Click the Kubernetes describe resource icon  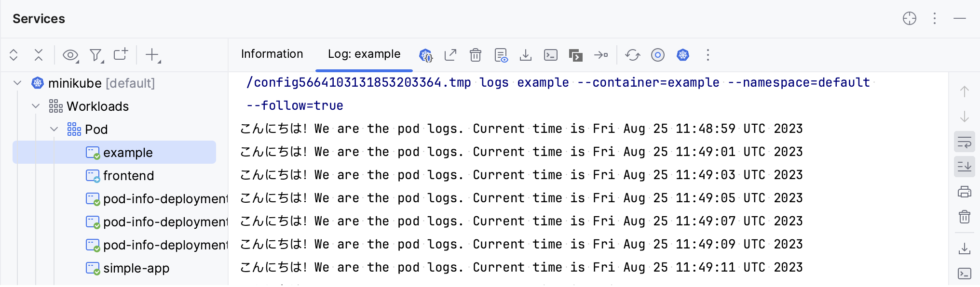pyautogui.click(x=425, y=55)
